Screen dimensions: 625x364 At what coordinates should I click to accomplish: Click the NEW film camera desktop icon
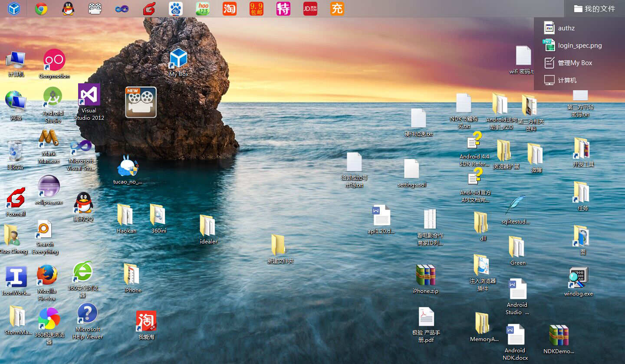141,102
